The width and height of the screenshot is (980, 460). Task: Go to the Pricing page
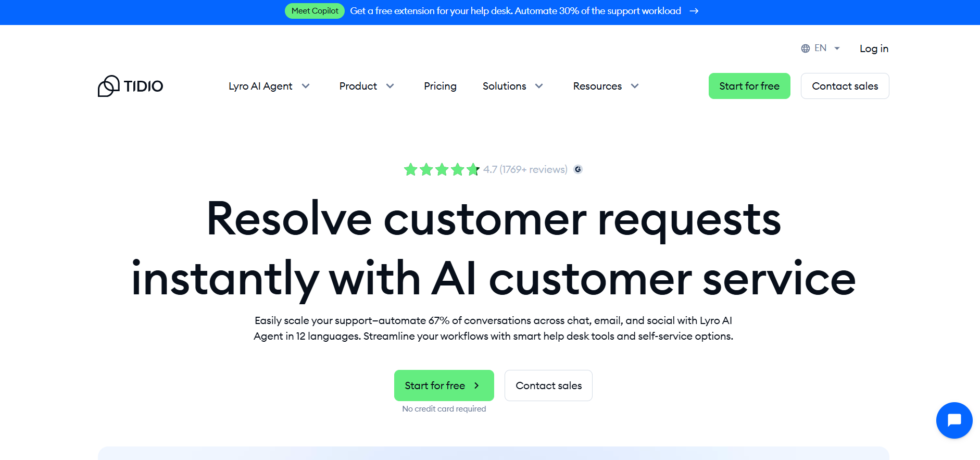440,86
